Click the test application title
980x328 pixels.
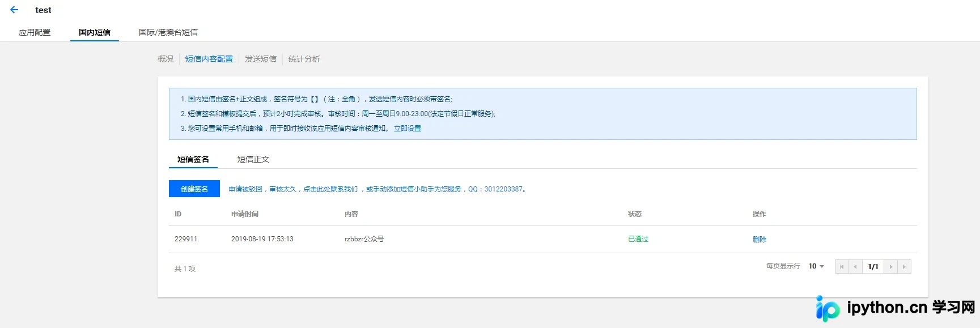point(43,10)
